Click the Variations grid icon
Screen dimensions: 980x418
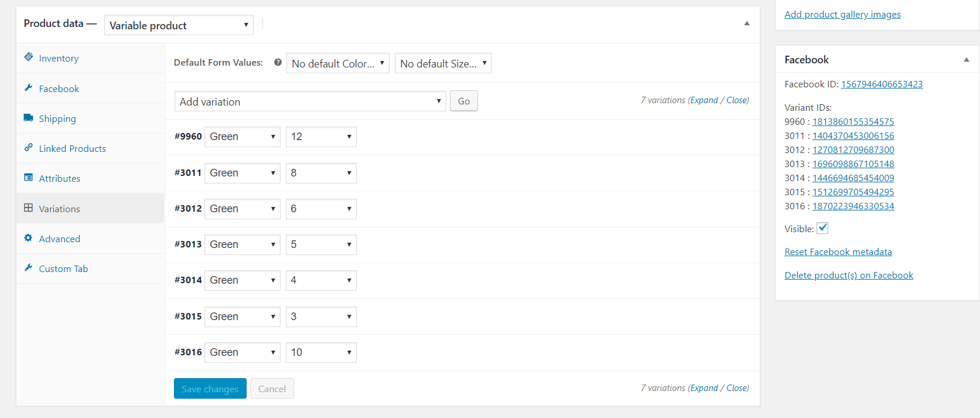[28, 208]
